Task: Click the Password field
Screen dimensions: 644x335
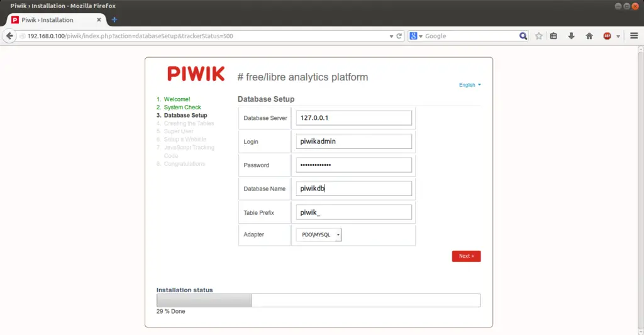Action: point(353,165)
